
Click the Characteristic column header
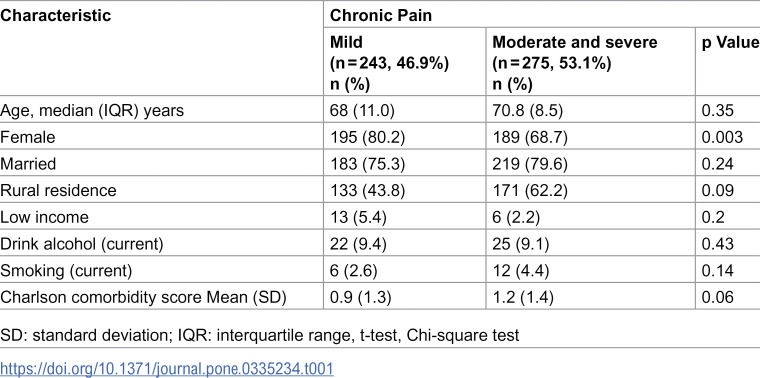[x=56, y=16]
